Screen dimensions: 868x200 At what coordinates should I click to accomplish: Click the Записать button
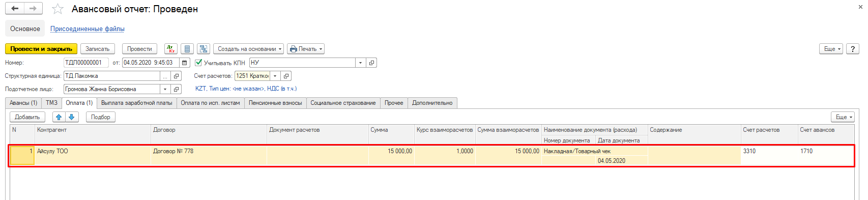98,49
